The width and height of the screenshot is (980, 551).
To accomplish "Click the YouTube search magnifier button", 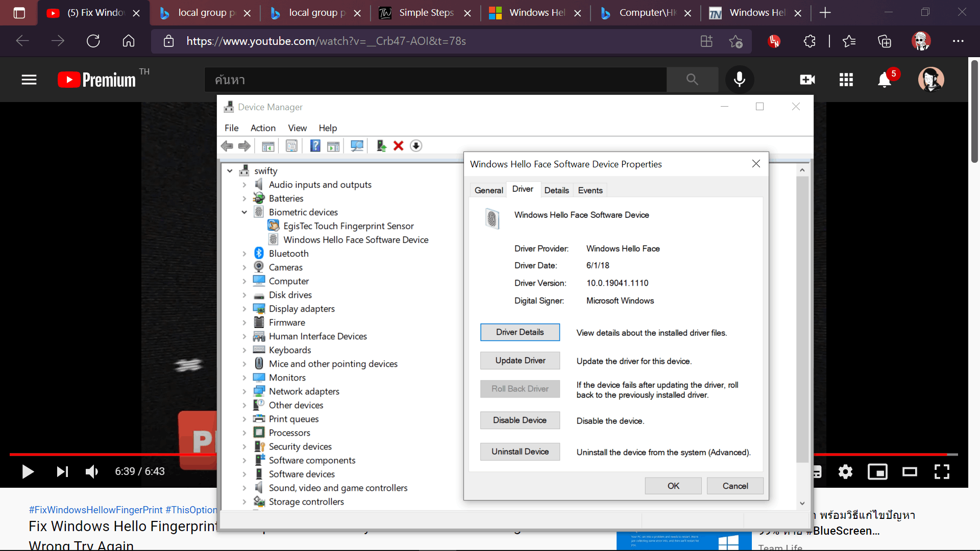I will pyautogui.click(x=692, y=79).
